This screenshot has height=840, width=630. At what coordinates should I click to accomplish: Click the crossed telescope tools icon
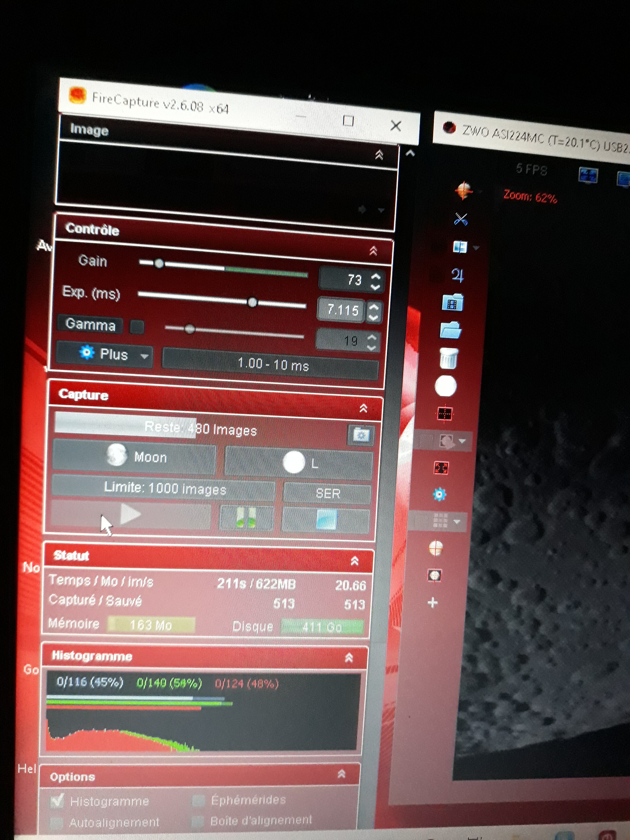(461, 219)
